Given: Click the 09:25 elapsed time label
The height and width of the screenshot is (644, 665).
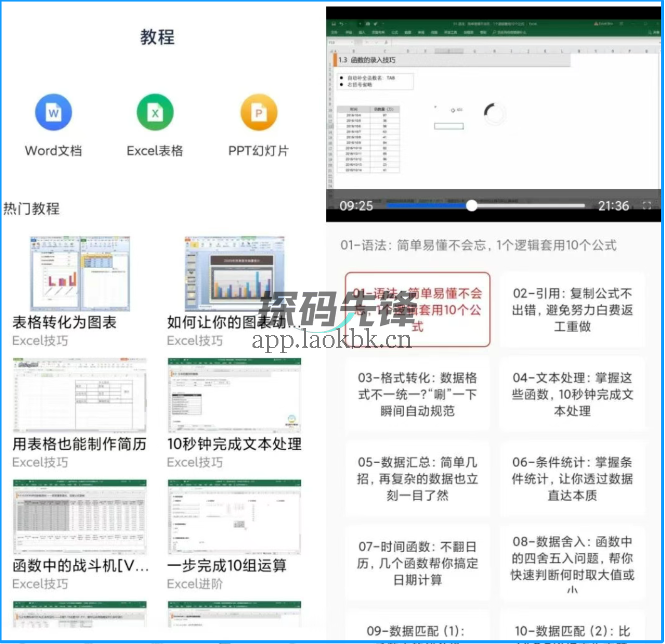Looking at the screenshot, I should click(x=356, y=206).
